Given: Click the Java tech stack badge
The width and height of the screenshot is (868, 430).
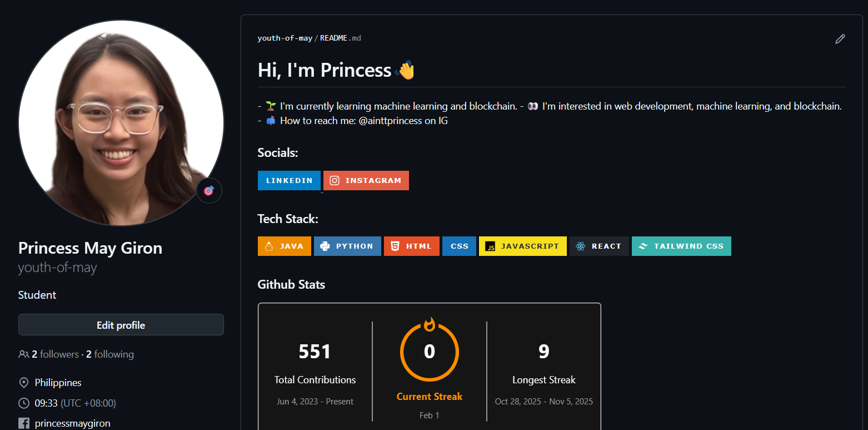Looking at the screenshot, I should 284,246.
